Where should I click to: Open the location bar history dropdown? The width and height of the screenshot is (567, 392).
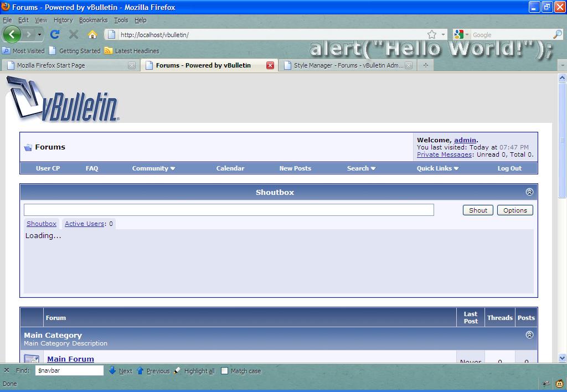click(x=444, y=34)
